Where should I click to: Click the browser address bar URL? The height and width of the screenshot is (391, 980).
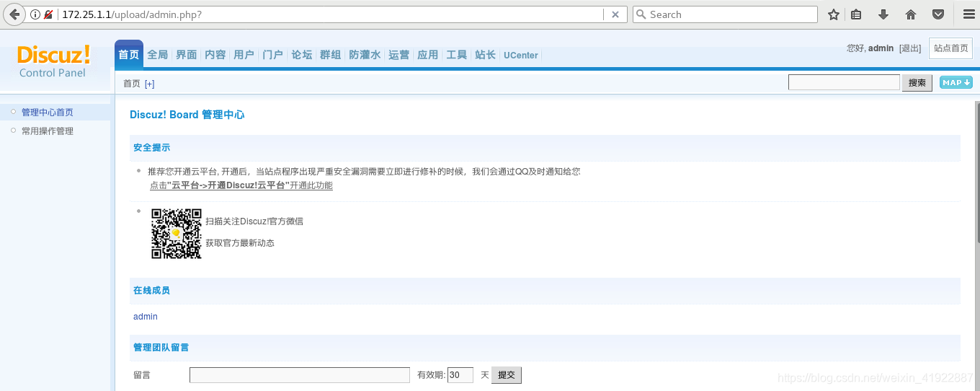(131, 14)
